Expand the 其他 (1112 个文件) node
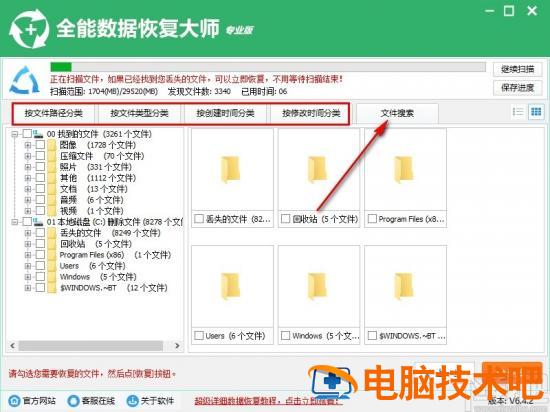The height and width of the screenshot is (412, 550). [x=28, y=178]
